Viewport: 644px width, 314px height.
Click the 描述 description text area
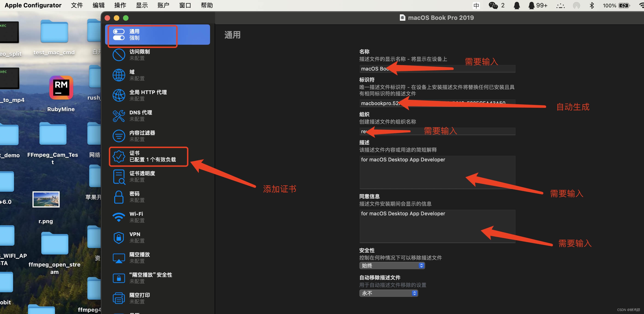click(x=437, y=172)
